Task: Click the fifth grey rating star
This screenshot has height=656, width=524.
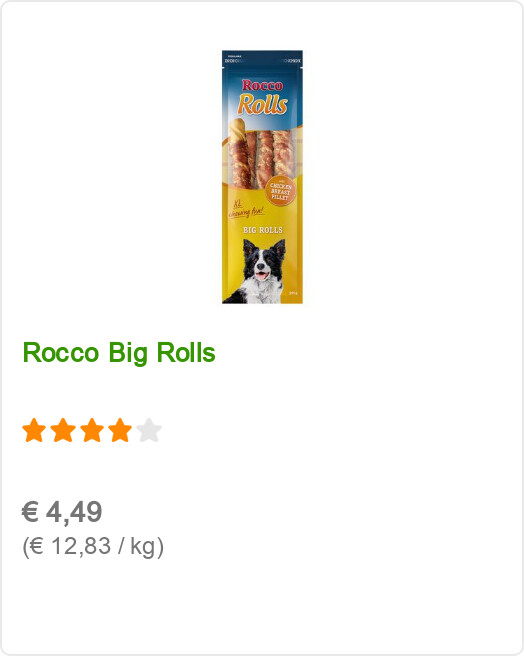Action: coord(149,430)
